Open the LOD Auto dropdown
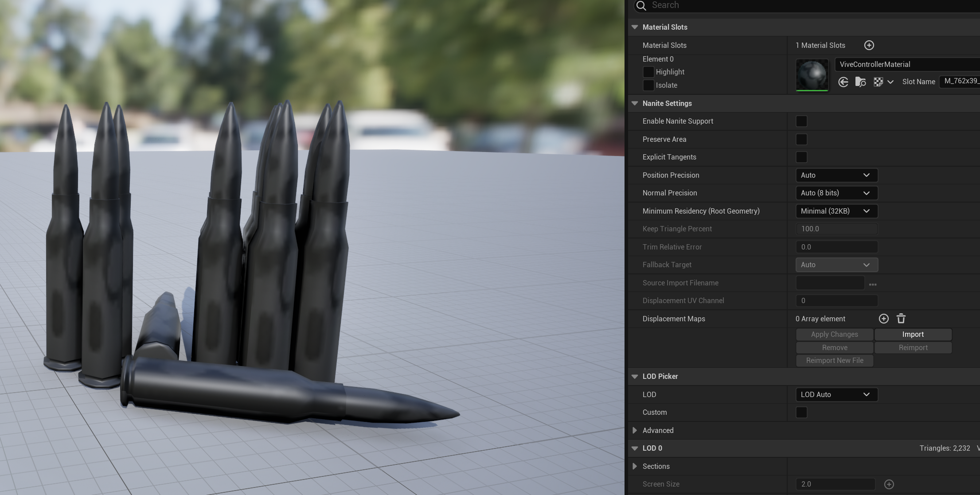Viewport: 980px width, 495px height. pyautogui.click(x=836, y=394)
